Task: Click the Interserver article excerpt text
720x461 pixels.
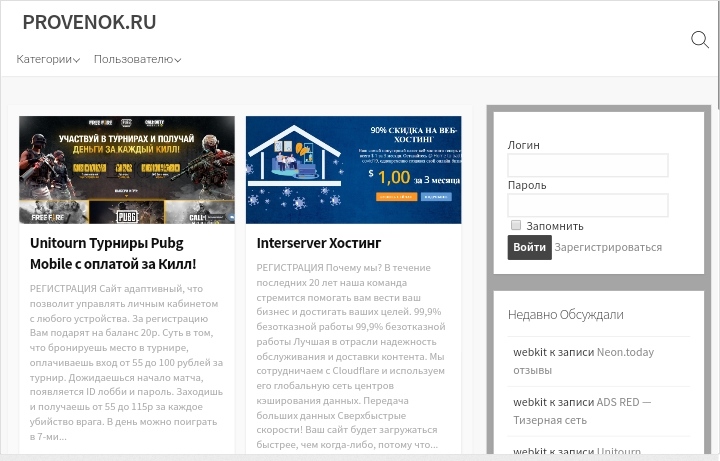Action: coord(351,356)
